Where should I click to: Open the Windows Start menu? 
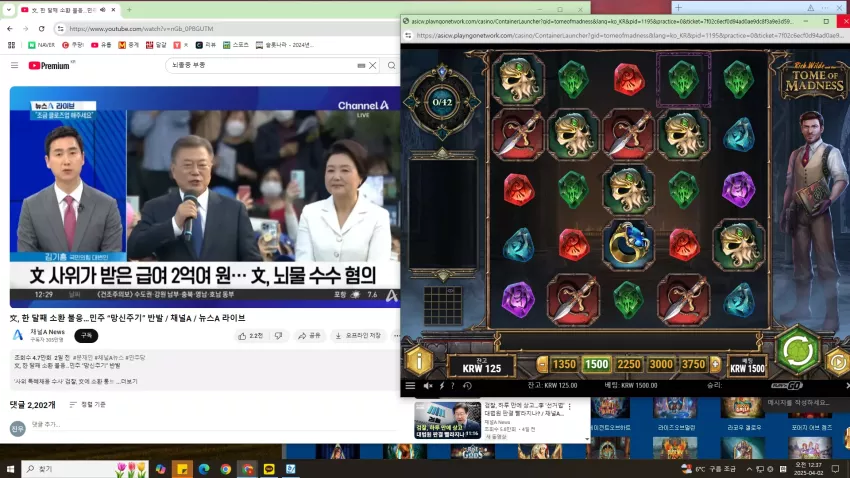tap(10, 469)
